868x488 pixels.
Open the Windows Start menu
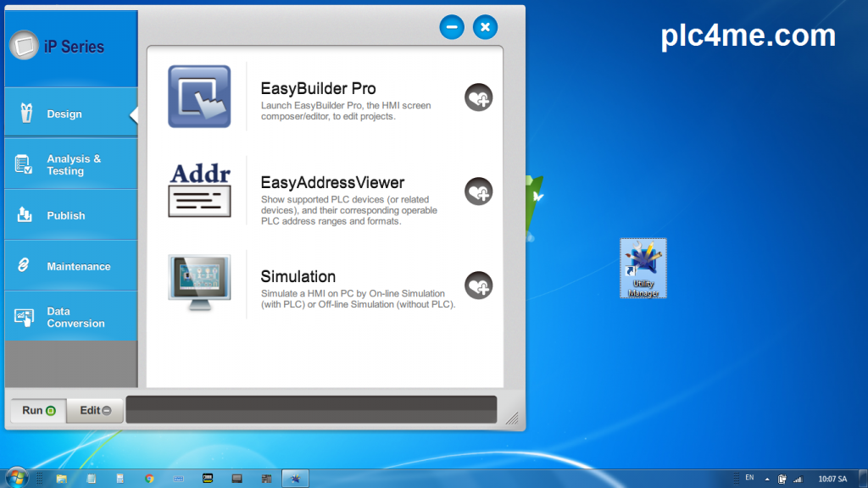point(16,479)
